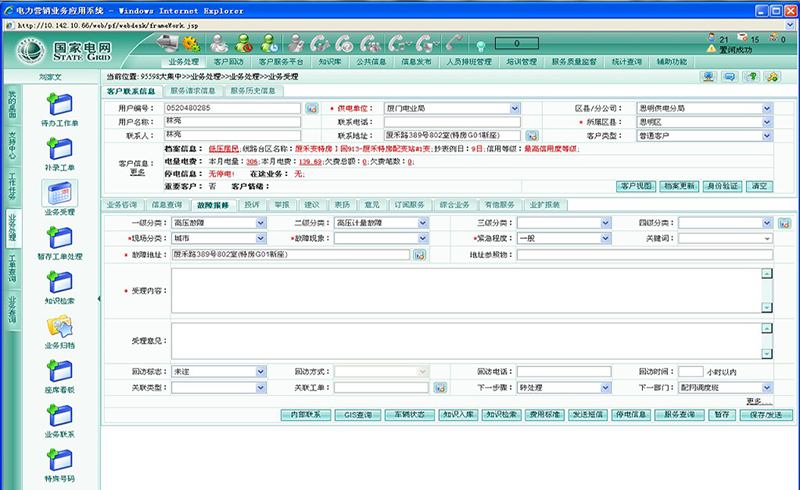Viewport: 800px width, 490px height.
Task: Open the 下一步骤 dropdown
Action: (605, 388)
